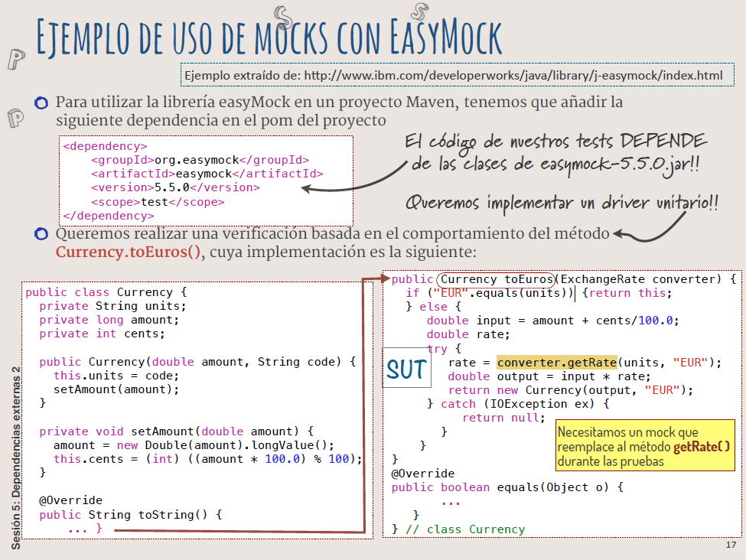Select the yellow-highlighted converter.getRate call
This screenshot has width=746, height=560.
click(x=556, y=362)
